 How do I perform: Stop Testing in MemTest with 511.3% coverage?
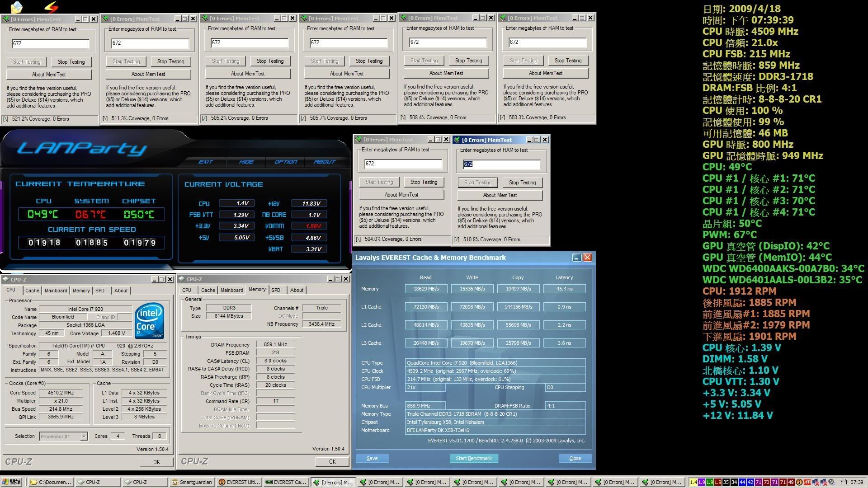[171, 61]
